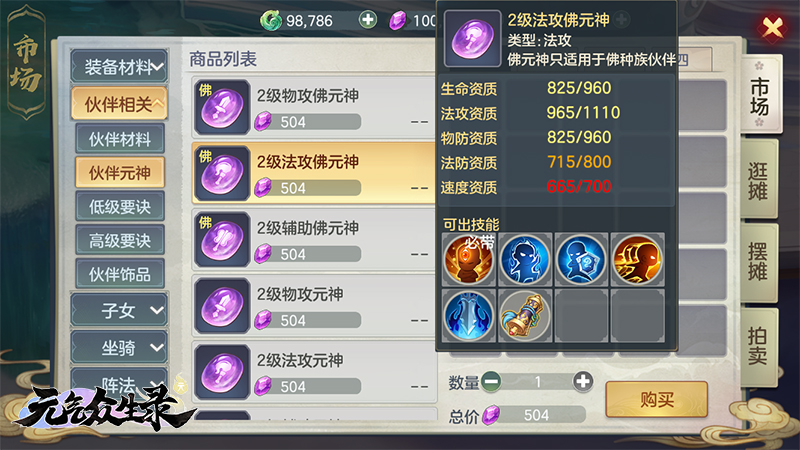Click the orange hooded monk skill icon
Viewport: 800px width, 450px height.
pyautogui.click(x=468, y=261)
